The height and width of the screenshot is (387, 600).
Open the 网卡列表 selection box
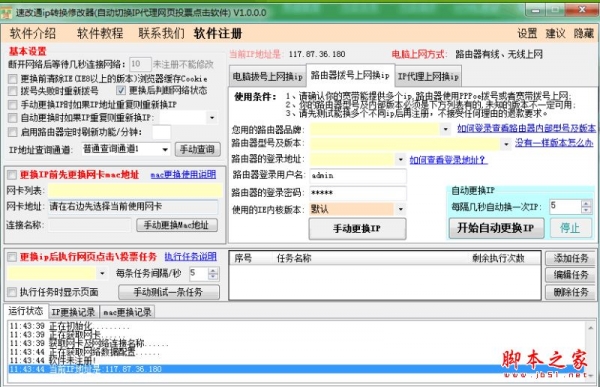click(x=135, y=191)
